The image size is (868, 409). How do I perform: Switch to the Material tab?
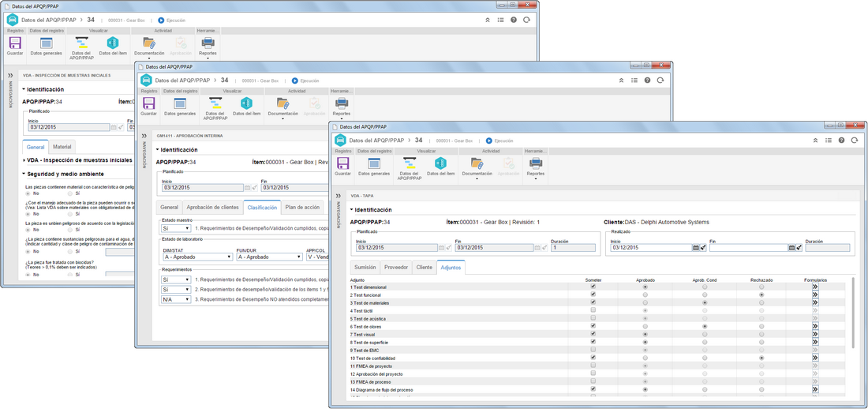click(x=62, y=147)
